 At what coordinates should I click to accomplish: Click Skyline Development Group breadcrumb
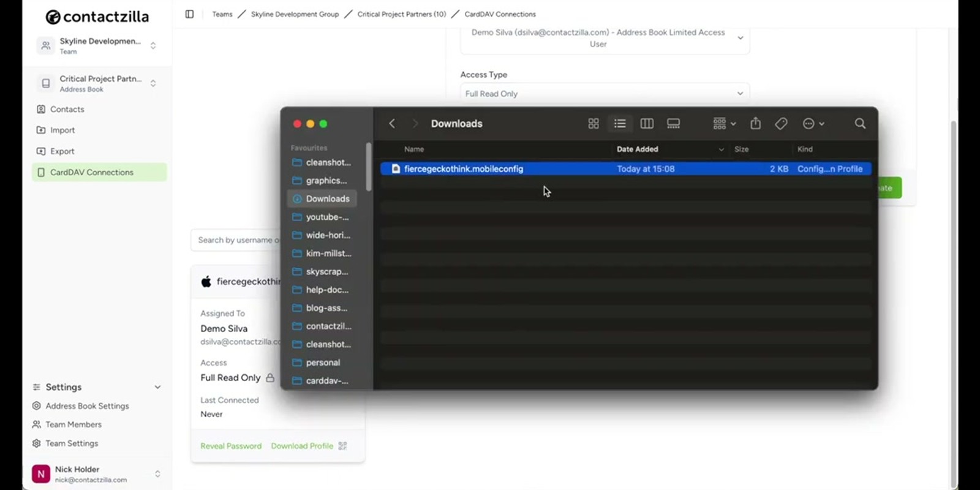(x=295, y=14)
